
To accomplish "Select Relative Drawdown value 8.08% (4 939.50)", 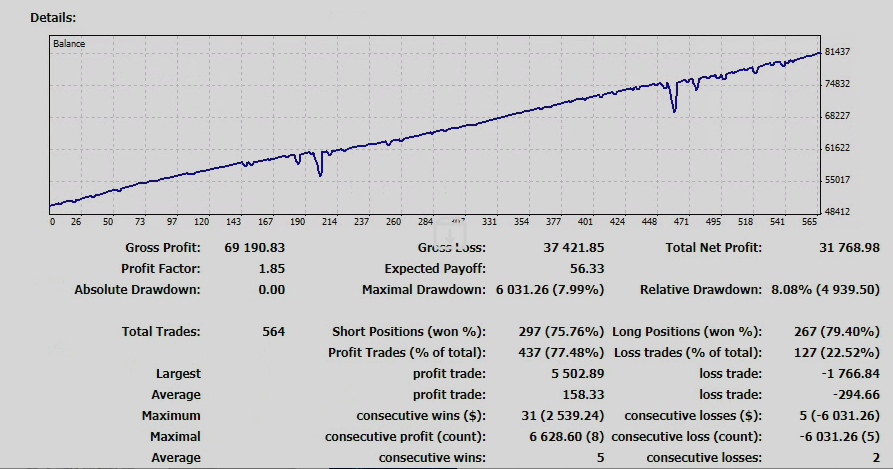I will click(x=826, y=290).
